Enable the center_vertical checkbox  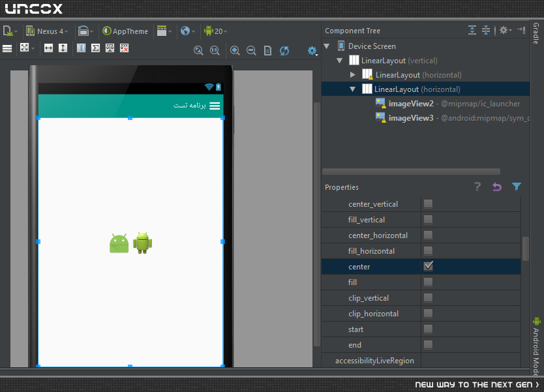coord(428,204)
